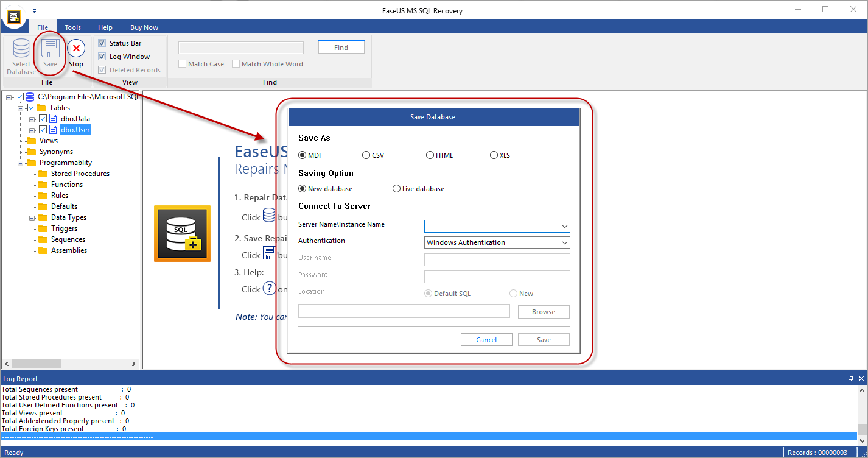Click the EaseUS application logo button
The image size is (868, 458).
tap(14, 16)
